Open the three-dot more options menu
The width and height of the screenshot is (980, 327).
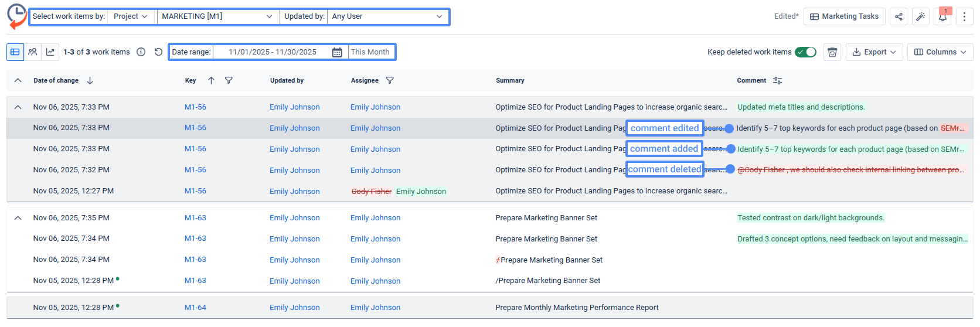tap(964, 16)
